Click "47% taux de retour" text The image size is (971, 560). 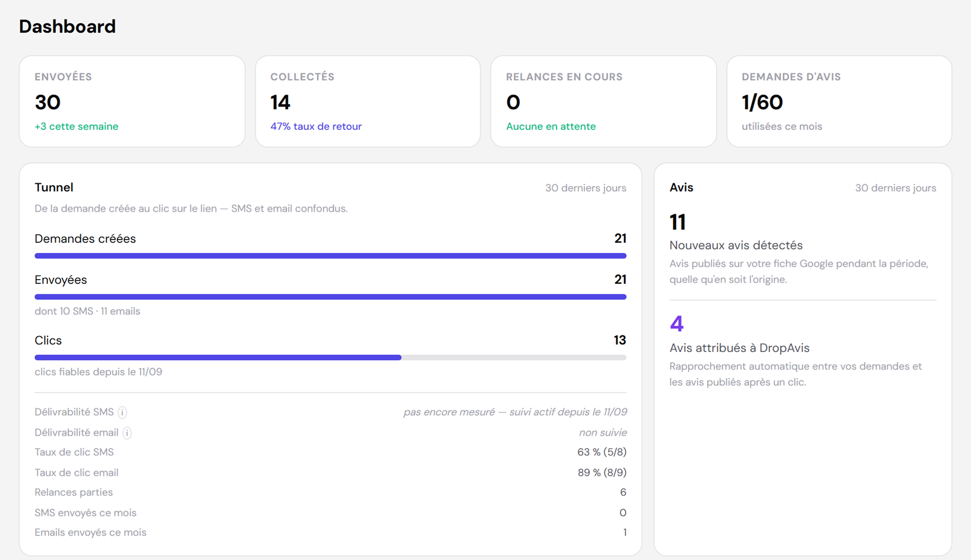coord(316,127)
